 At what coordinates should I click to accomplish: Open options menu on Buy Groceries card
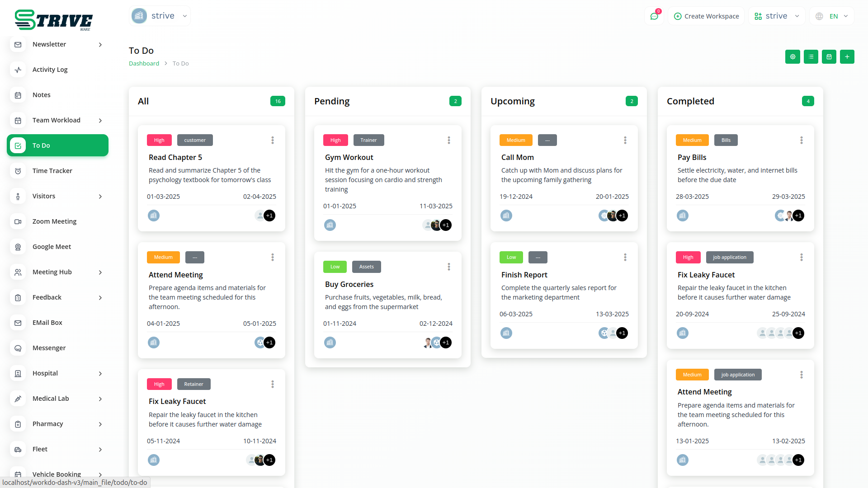(x=448, y=267)
